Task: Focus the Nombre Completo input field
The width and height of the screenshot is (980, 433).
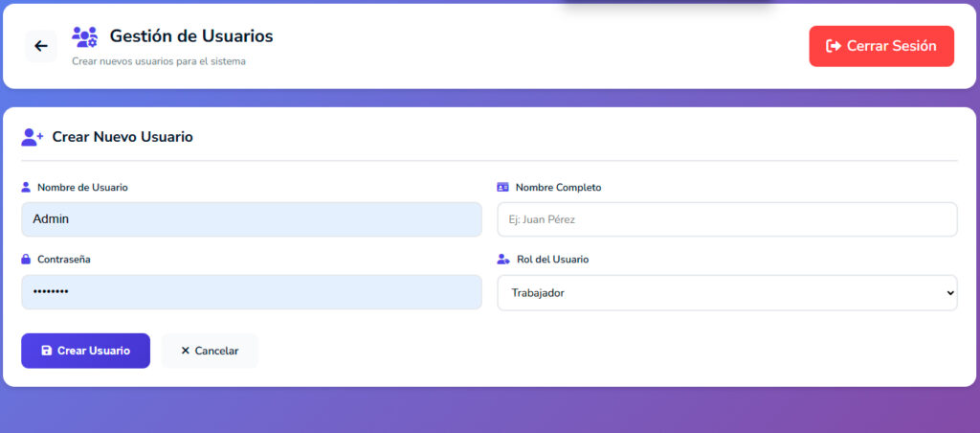Action: click(726, 219)
